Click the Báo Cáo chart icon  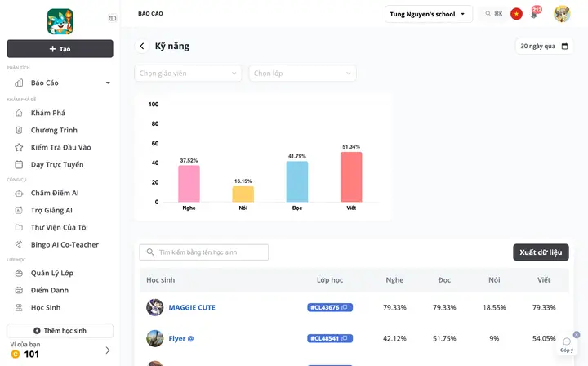[19, 83]
